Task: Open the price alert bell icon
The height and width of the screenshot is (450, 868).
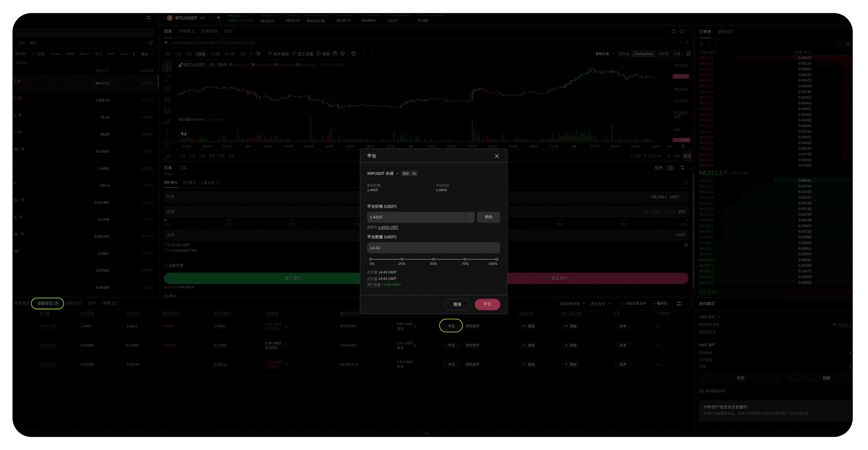Action: click(673, 31)
